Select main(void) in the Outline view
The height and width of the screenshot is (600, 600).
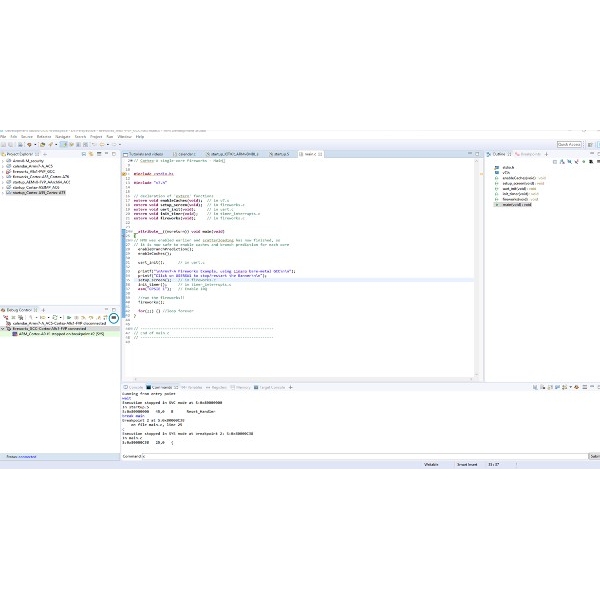[x=518, y=203]
